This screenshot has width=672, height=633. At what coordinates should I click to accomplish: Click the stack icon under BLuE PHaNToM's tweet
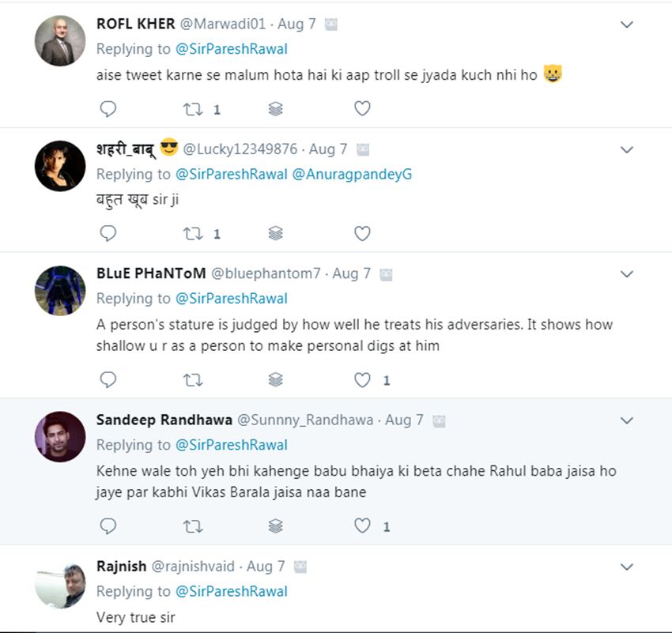pos(275,380)
